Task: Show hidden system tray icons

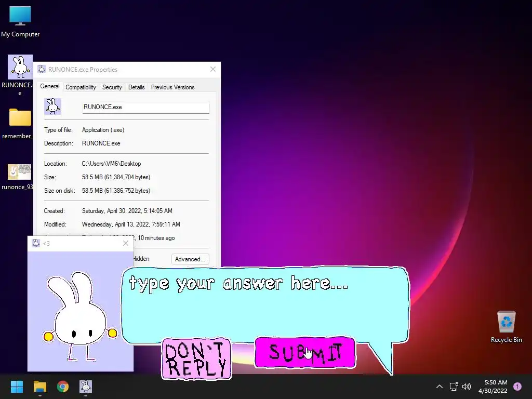Action: coord(440,387)
